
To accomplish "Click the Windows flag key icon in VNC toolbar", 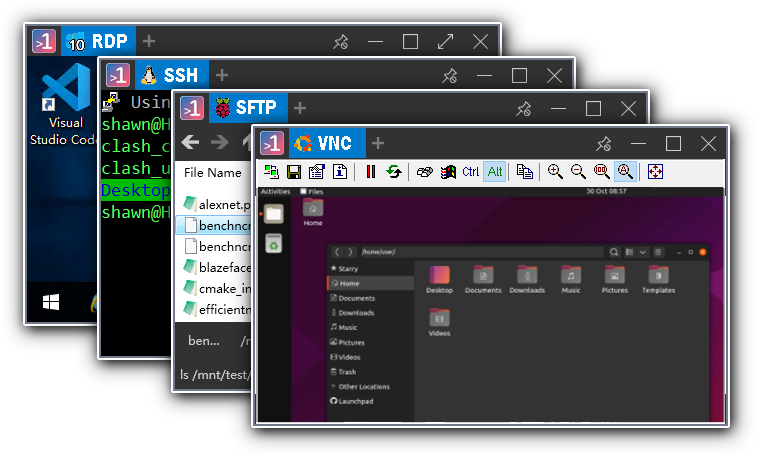I will [448, 171].
